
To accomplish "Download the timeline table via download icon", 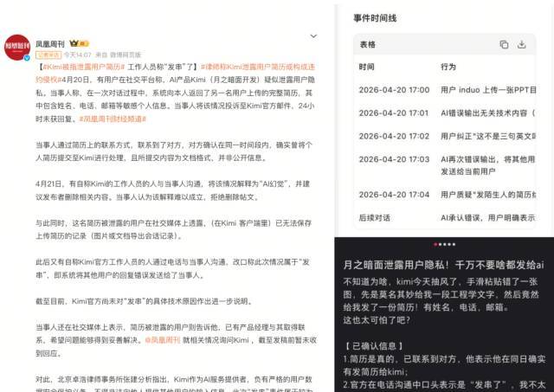I will [x=522, y=44].
